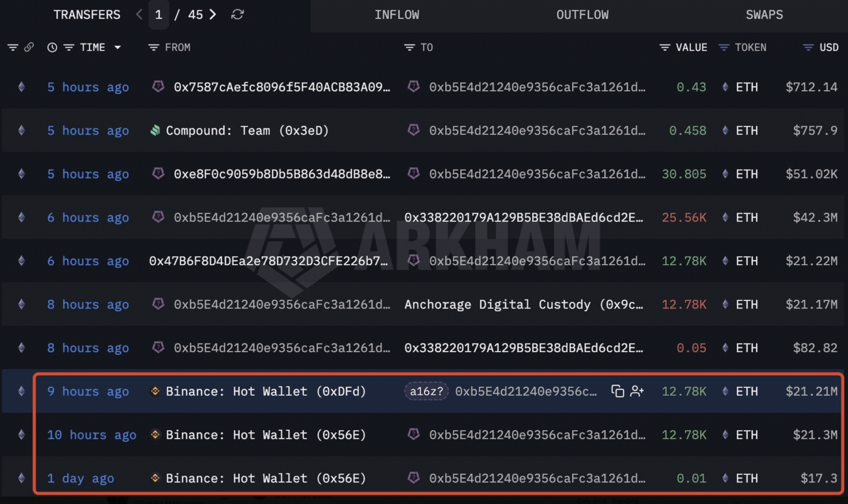Open the general filter icon at far left
This screenshot has height=504, width=848.
13,47
